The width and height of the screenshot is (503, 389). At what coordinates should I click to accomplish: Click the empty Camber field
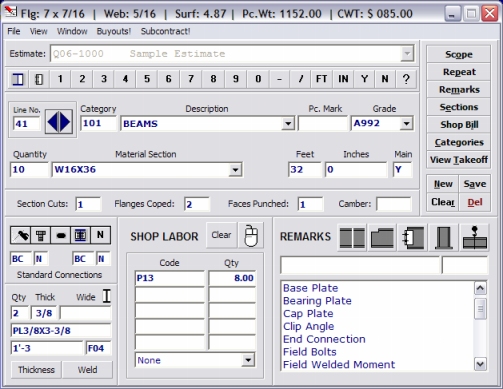[x=394, y=204]
